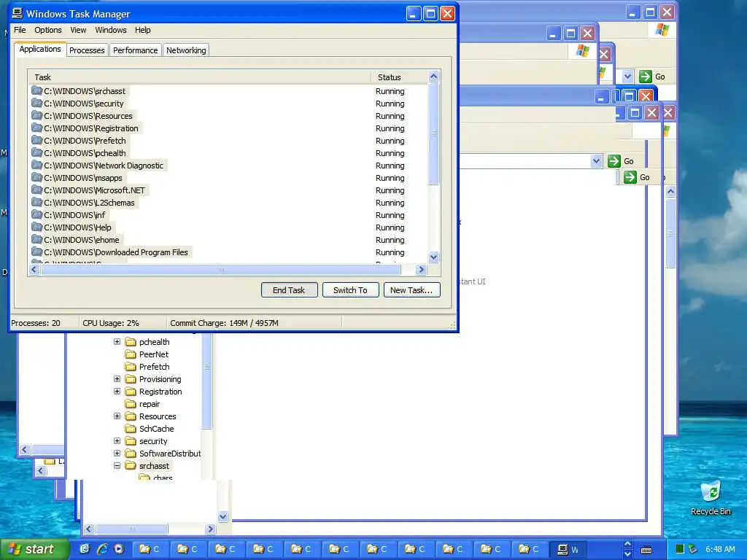Click the task list scroll-up arrow

click(433, 76)
